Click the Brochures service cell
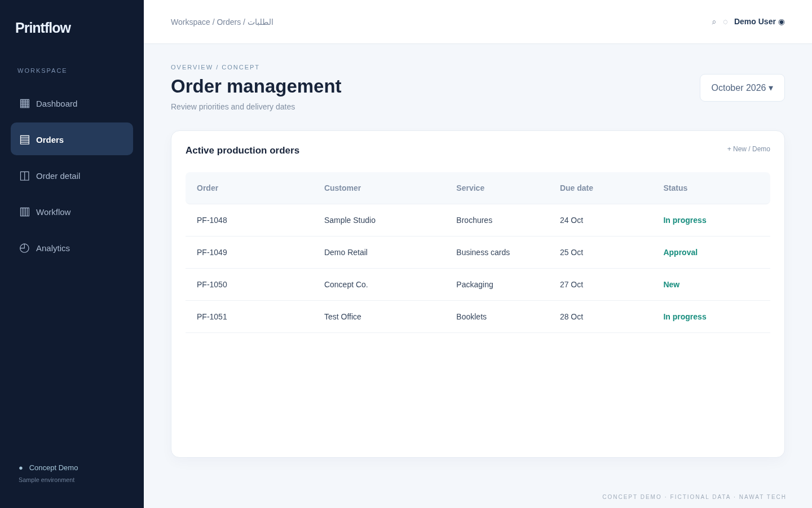This screenshot has height=508, width=812. [474, 220]
